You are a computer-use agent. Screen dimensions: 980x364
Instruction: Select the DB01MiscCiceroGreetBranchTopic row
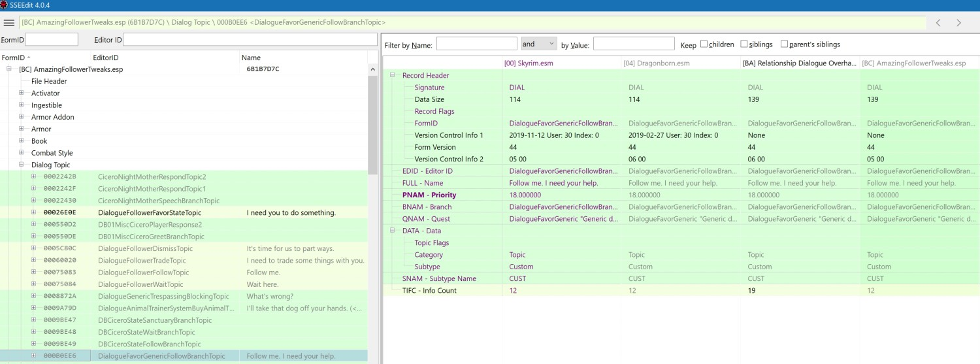pos(184,237)
